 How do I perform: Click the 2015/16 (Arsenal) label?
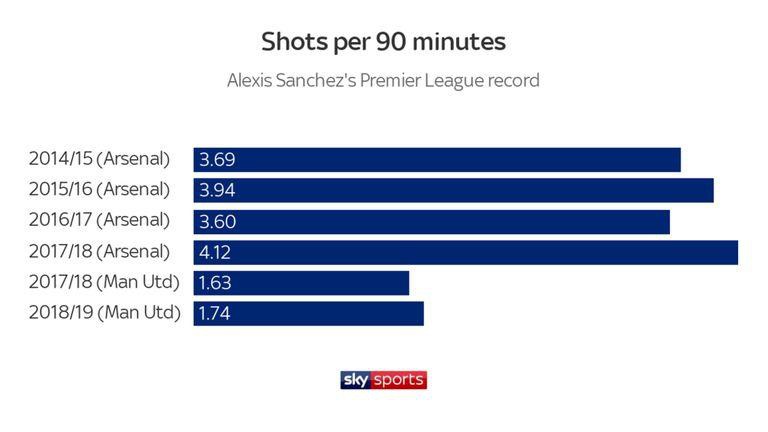(99, 190)
